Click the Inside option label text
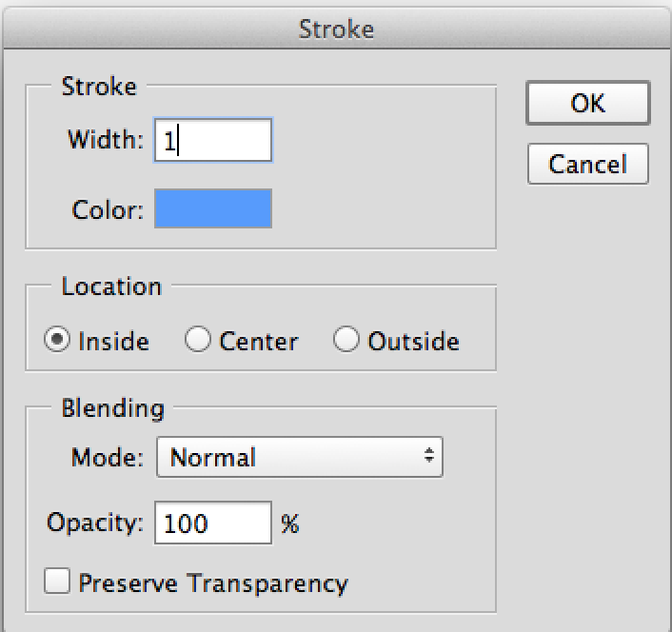 [114, 342]
